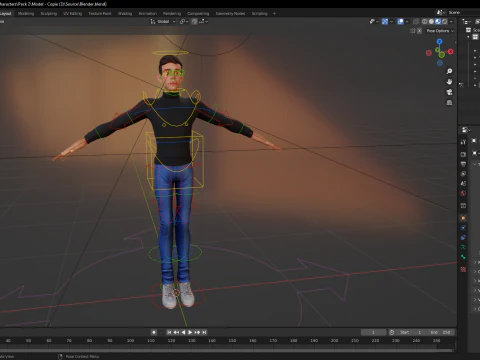Image resolution: width=480 pixels, height=360 pixels.
Task: Click the current frame number field
Action: click(x=373, y=332)
